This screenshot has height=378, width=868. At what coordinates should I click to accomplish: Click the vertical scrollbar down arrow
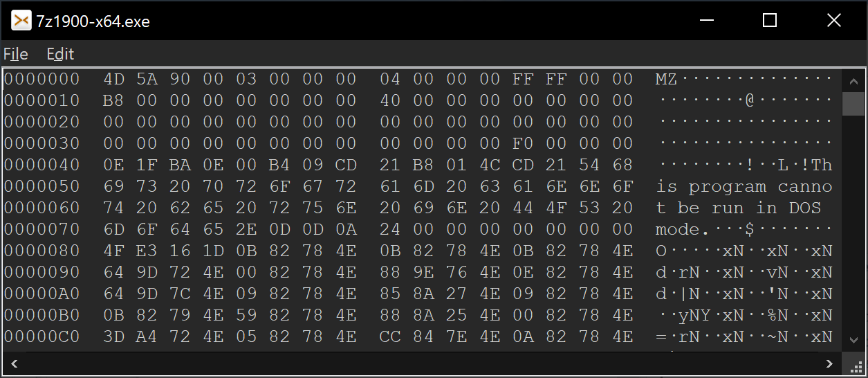[x=853, y=340]
